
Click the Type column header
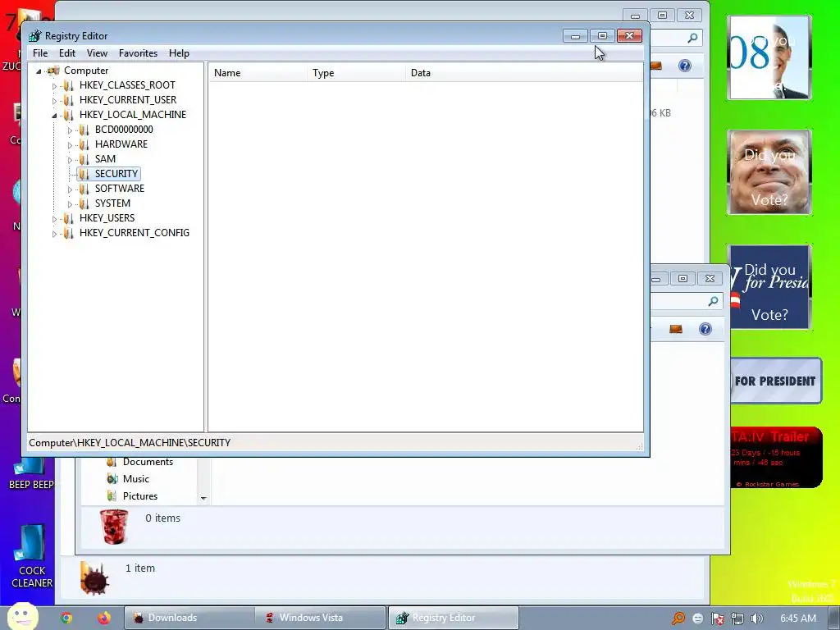point(357,73)
